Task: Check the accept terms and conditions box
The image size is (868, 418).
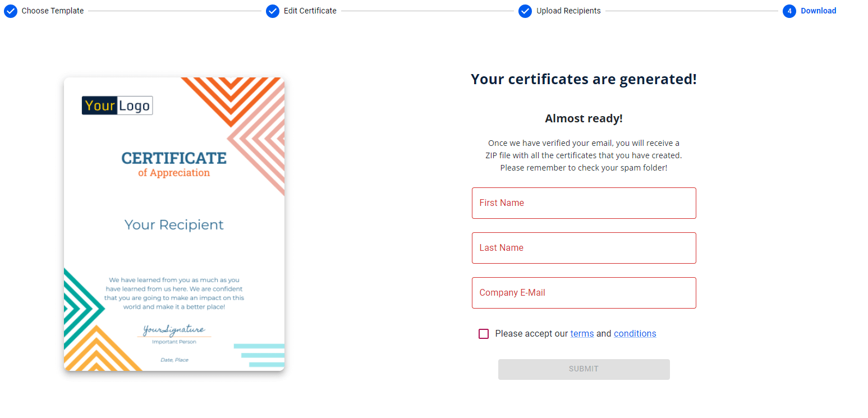Action: [x=483, y=333]
